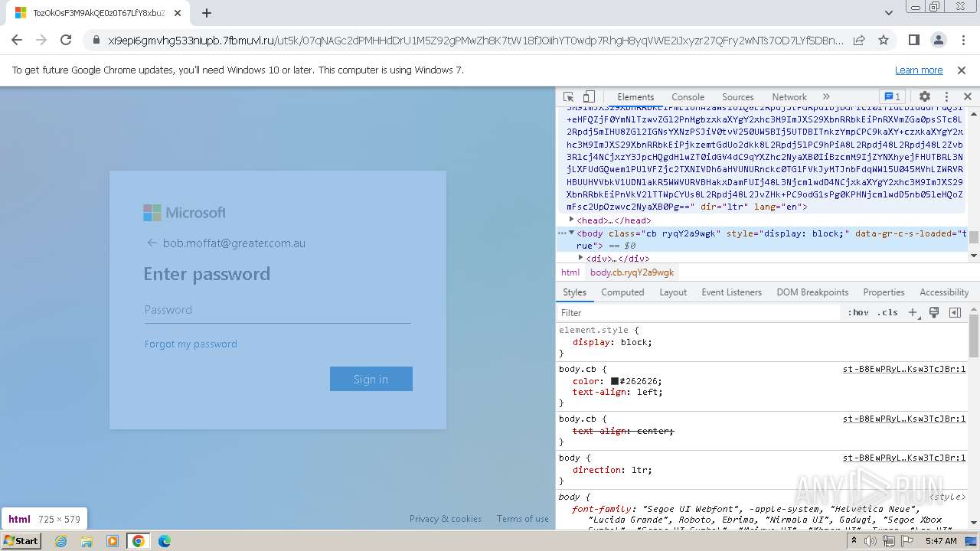Screen dimensions: 980x551
Task: Click back arrow beside the email address
Action: coord(151,243)
